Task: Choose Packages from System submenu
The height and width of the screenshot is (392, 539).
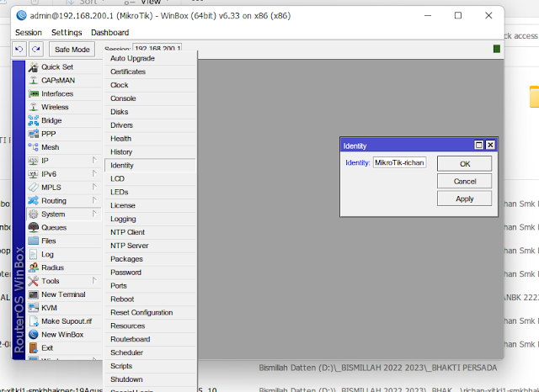Action: (x=150, y=259)
